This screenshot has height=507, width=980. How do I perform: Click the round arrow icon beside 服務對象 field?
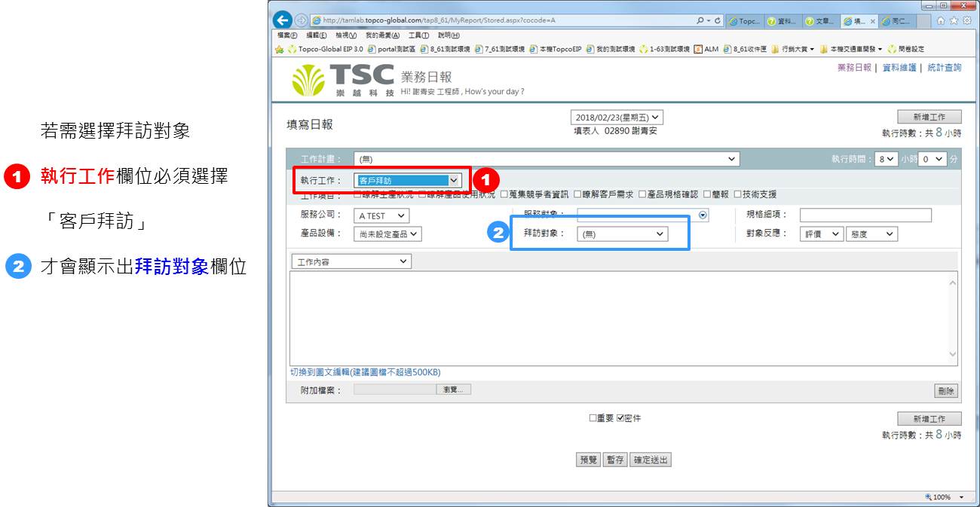(x=703, y=215)
